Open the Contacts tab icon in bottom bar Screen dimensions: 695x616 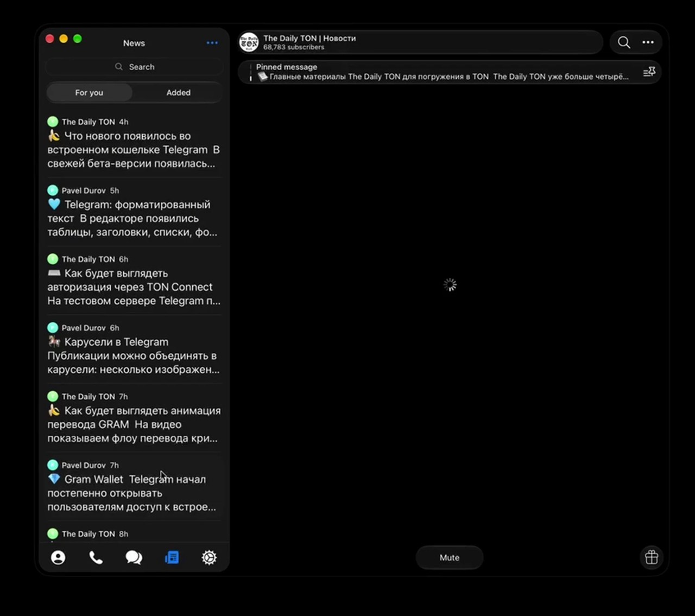coord(58,557)
